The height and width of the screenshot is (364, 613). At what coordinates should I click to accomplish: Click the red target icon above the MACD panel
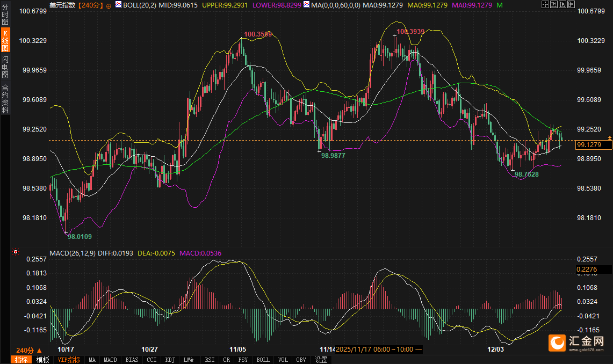coord(16,252)
